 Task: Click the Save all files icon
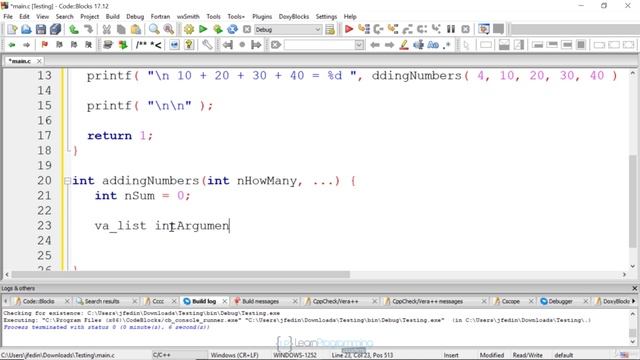coord(56,29)
